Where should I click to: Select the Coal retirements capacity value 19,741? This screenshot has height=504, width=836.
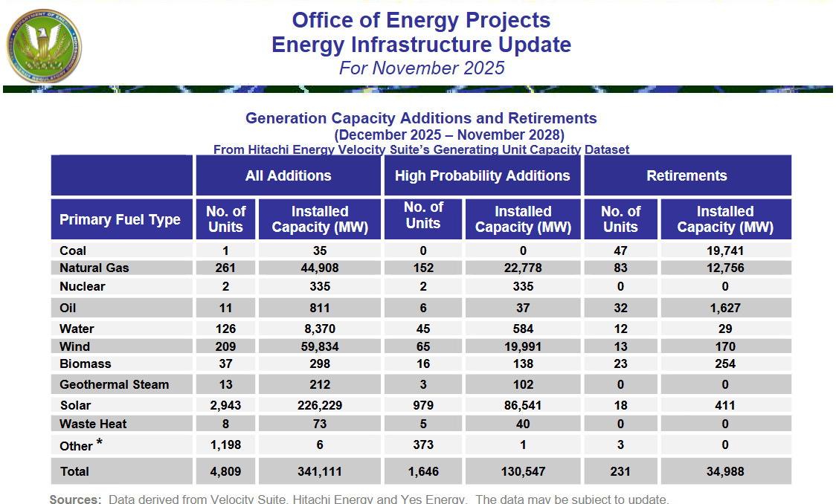point(725,251)
